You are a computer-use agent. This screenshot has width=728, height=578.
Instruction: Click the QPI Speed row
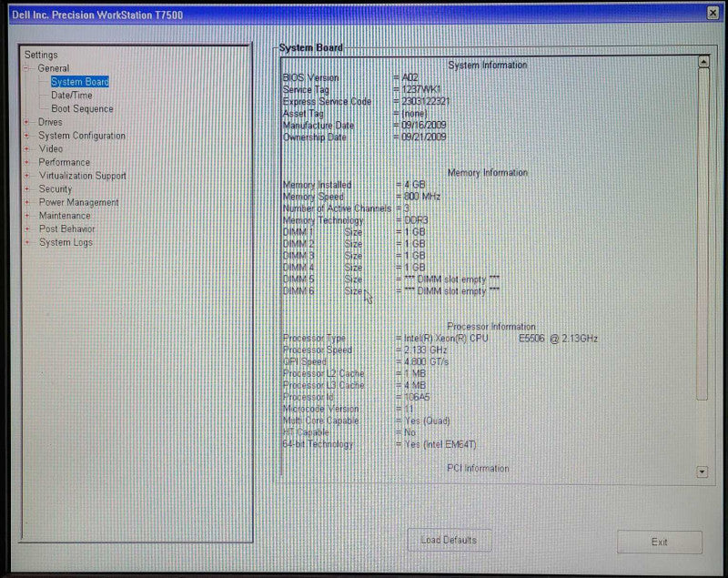[x=366, y=361]
